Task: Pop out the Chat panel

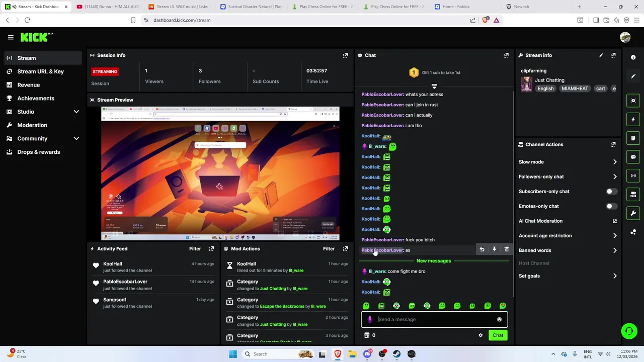Action: [506, 55]
